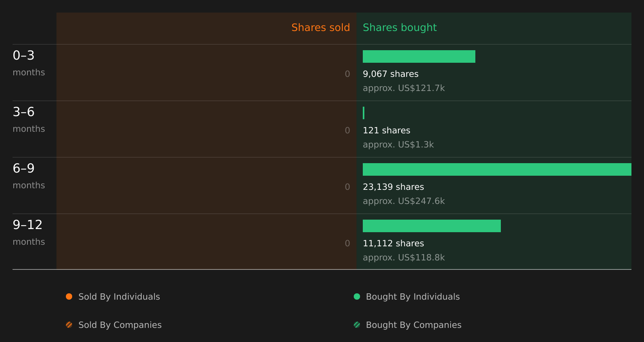Click the approx. US$1.3k value

[398, 145]
